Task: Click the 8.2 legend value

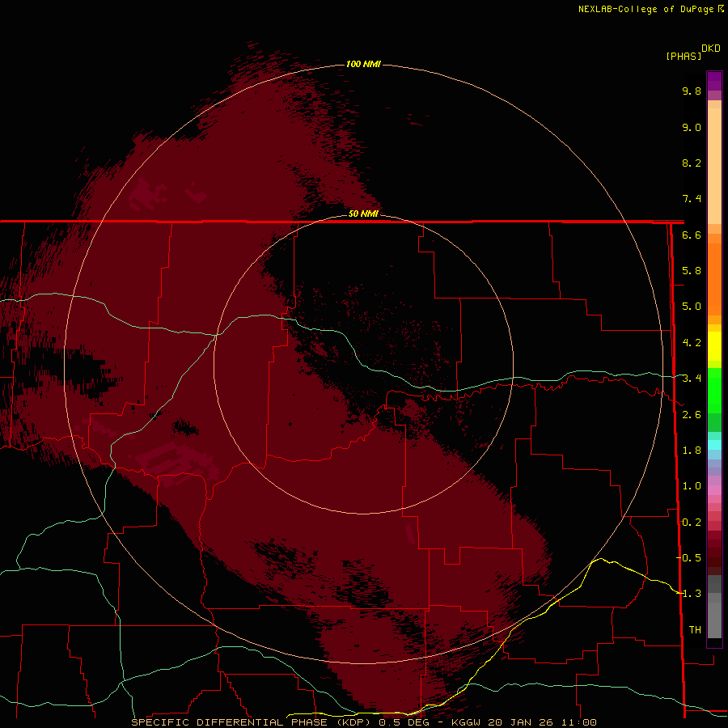Action: [x=692, y=163]
